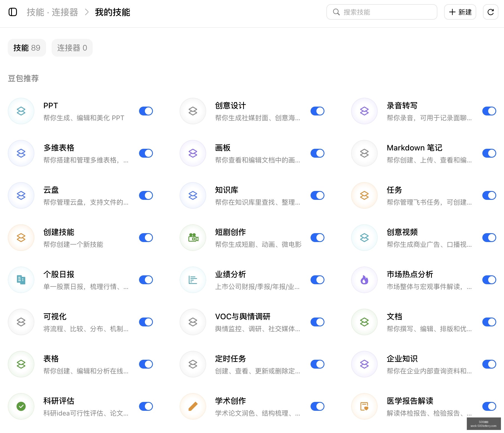504x433 pixels.
Task: Click the 企业知识 purple icon
Action: pyautogui.click(x=364, y=364)
